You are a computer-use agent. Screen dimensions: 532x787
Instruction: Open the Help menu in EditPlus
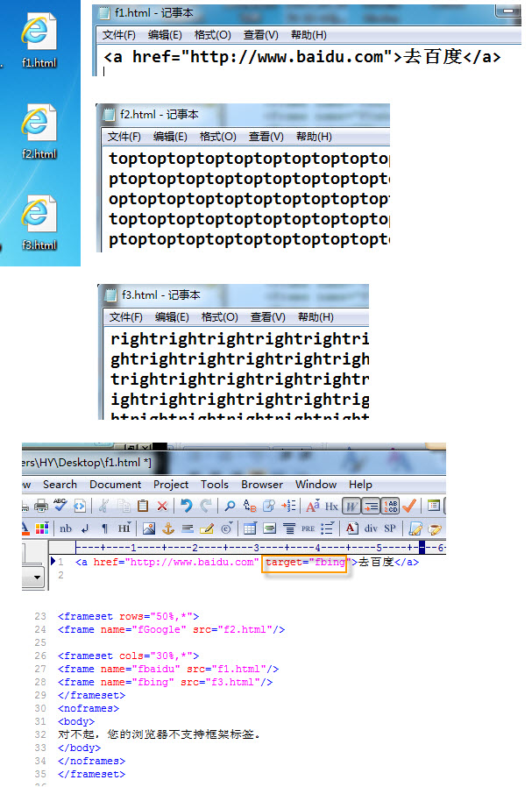click(x=360, y=485)
